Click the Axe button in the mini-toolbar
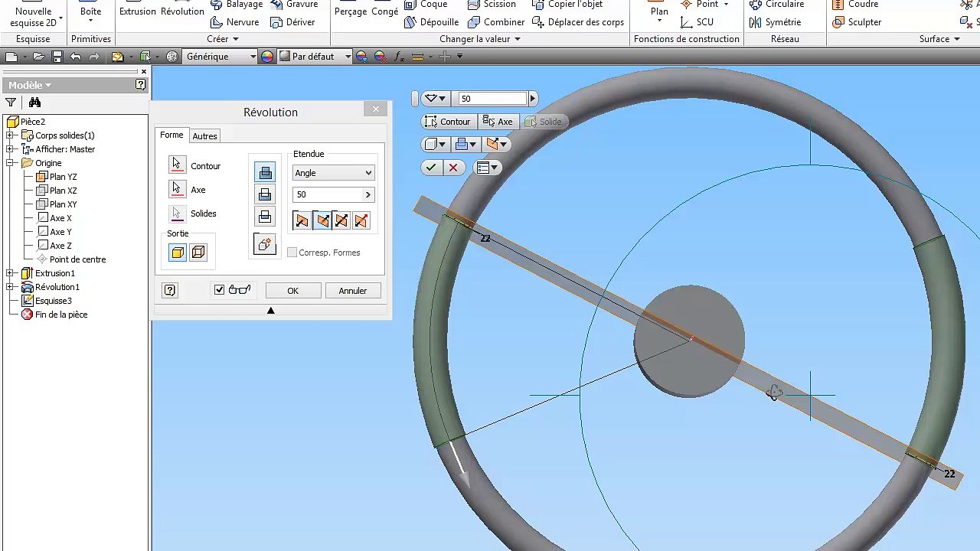This screenshot has height=551, width=980. 498,122
